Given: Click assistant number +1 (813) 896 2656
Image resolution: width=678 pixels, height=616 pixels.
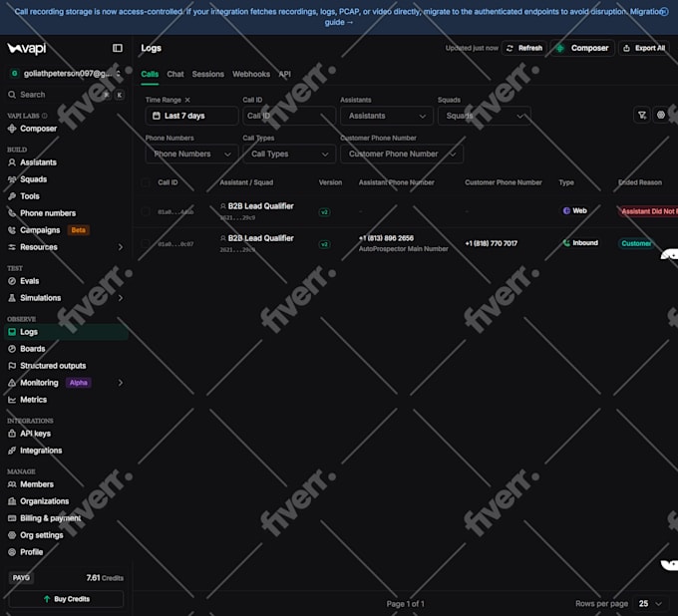Looking at the screenshot, I should [386, 238].
